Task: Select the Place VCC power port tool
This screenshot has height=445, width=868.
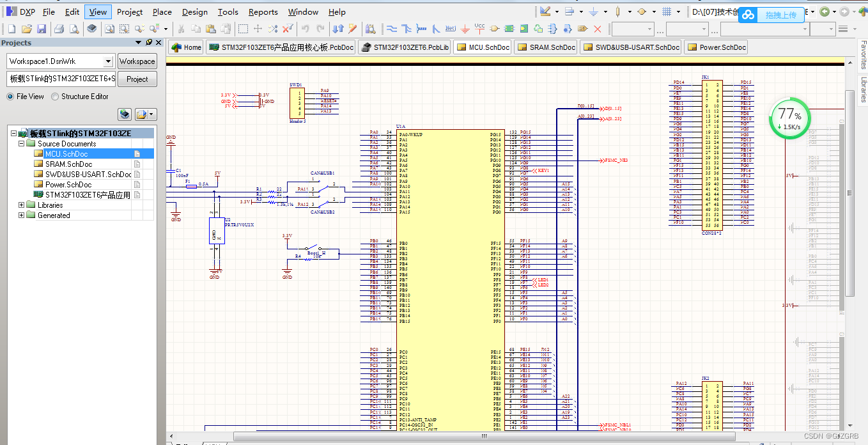Action: click(479, 28)
